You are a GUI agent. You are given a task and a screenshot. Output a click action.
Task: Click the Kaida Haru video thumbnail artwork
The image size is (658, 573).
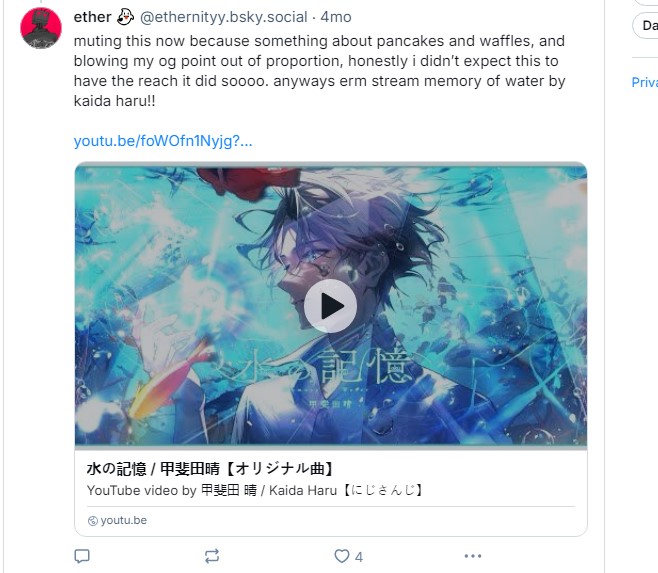(x=331, y=305)
